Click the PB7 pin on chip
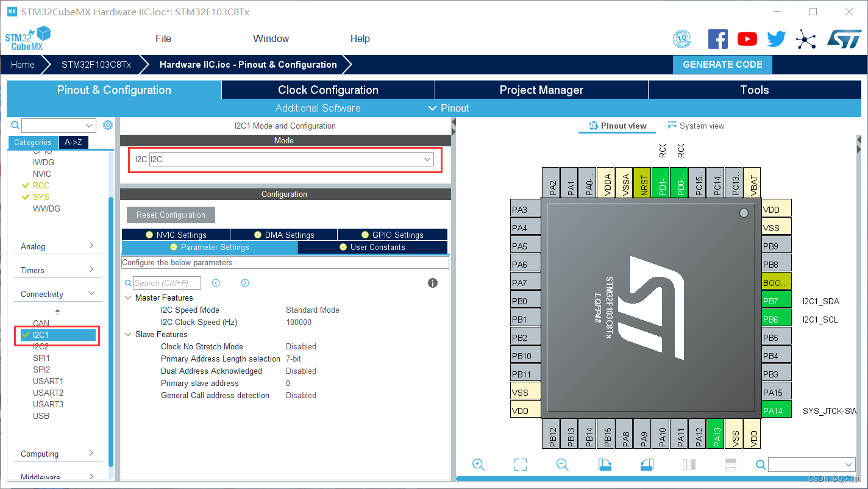This screenshot has width=868, height=489. (777, 301)
